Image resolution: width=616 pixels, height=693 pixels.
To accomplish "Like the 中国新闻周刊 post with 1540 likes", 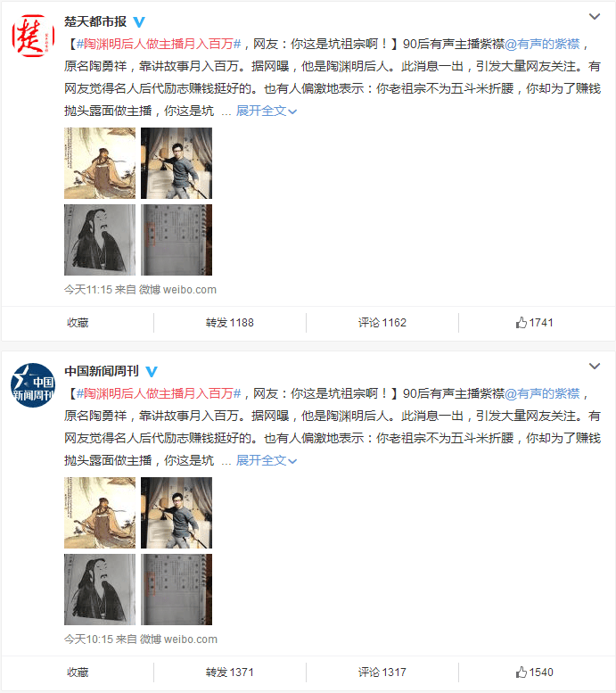I will [x=534, y=672].
